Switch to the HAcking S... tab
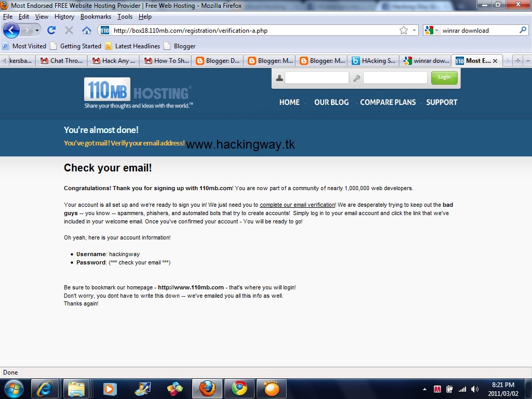Image resolution: width=532 pixels, height=399 pixels. point(373,61)
